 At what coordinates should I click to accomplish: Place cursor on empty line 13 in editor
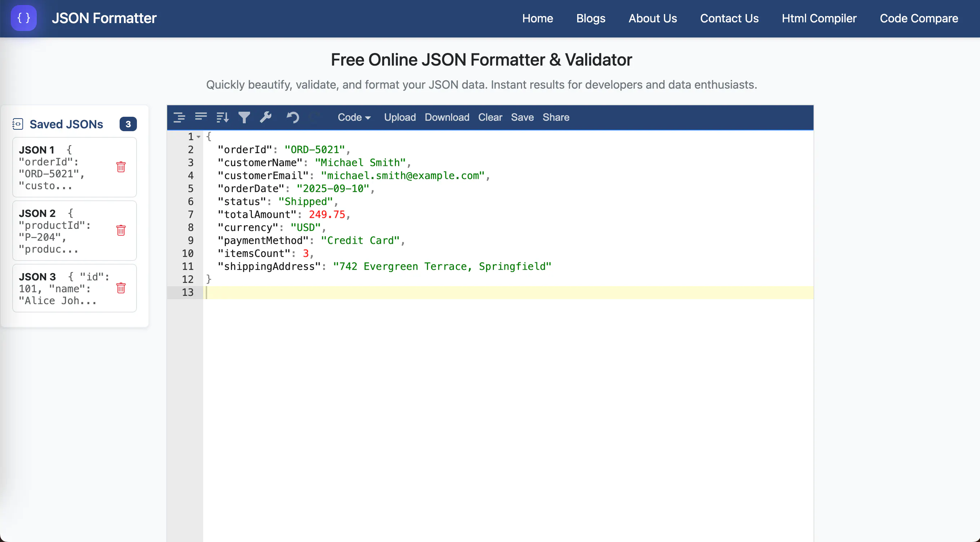pos(508,292)
